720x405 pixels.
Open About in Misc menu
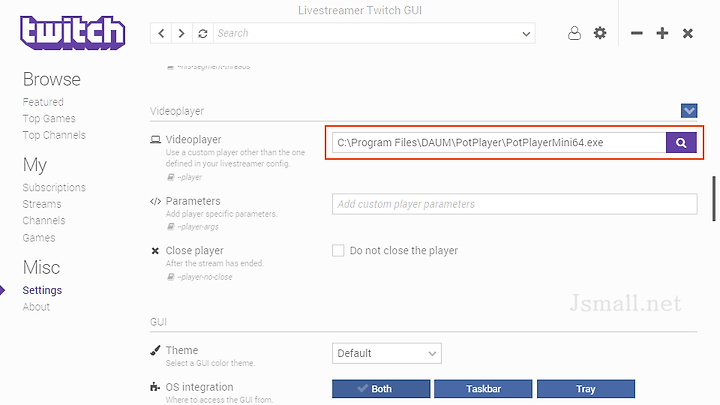click(x=36, y=307)
